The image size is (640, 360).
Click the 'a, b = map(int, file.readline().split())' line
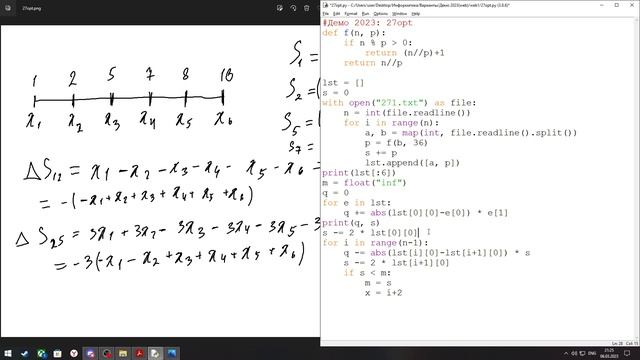click(x=471, y=133)
